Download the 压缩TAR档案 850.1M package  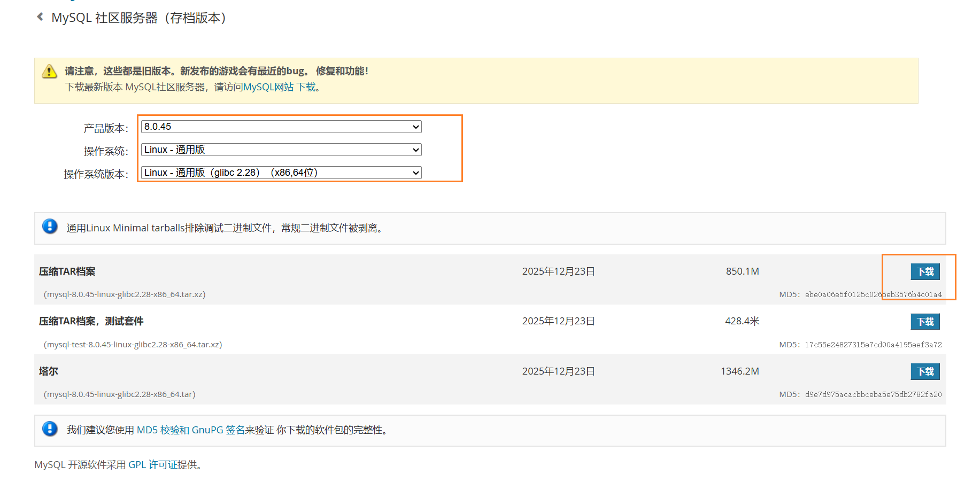point(925,271)
